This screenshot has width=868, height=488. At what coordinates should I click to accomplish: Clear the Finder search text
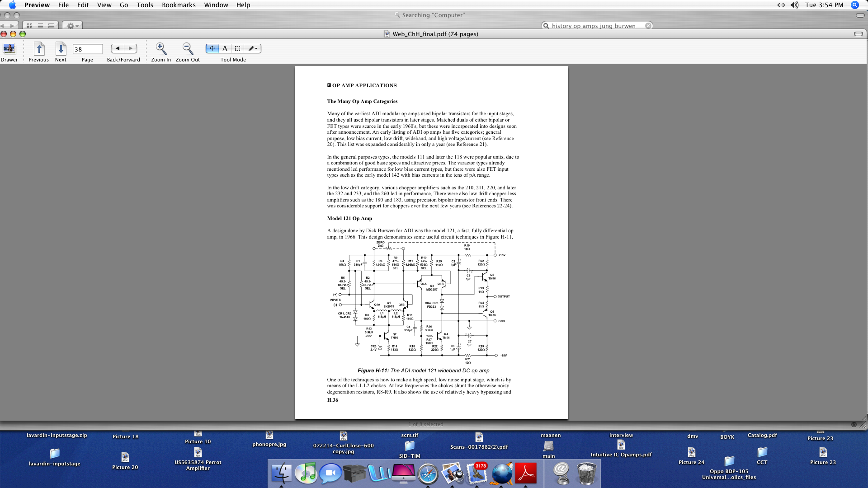pyautogui.click(x=648, y=26)
